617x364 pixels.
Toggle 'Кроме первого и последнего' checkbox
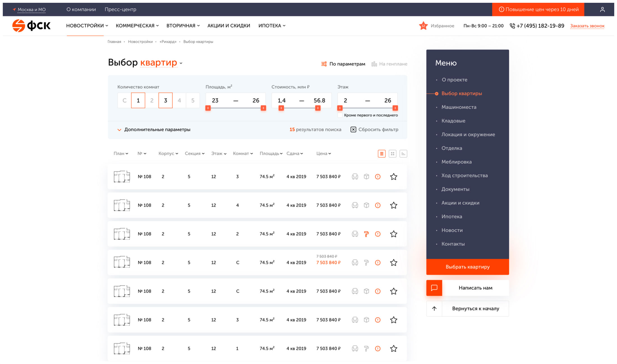pos(340,115)
